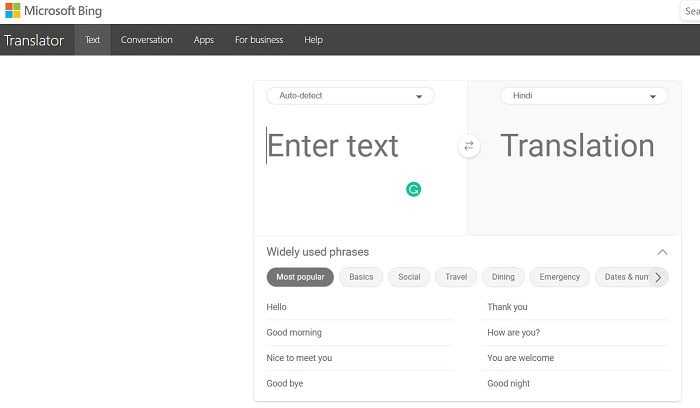Select the Basics phrase category
This screenshot has width=700, height=408.
click(361, 277)
